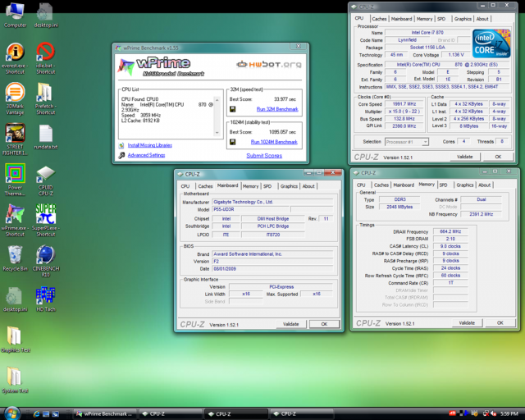Image resolution: width=525 pixels, height=420 pixels.
Task: Click the Run 32M Benchmark link
Action: pos(277,109)
